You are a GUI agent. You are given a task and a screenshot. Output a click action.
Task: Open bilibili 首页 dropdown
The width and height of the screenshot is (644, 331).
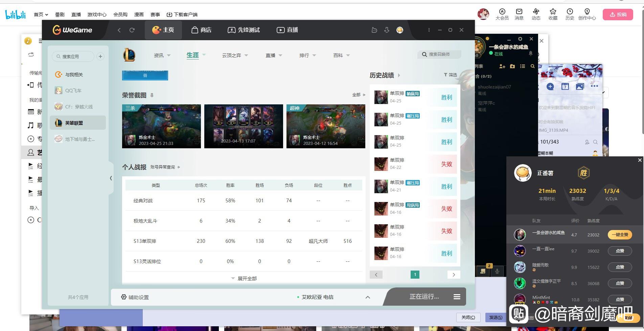41,15
